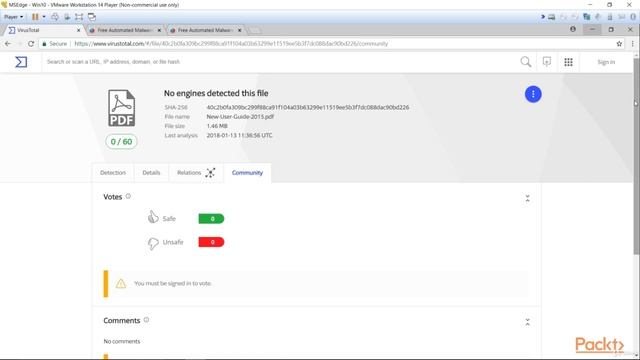The image size is (640, 360).
Task: Pause the VM with pause icon
Action: point(35,17)
